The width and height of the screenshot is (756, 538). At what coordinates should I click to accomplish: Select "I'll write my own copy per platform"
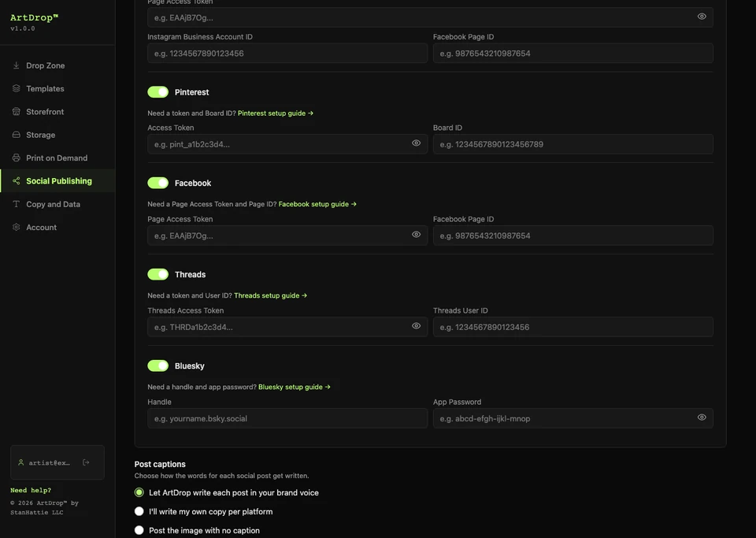tap(139, 511)
